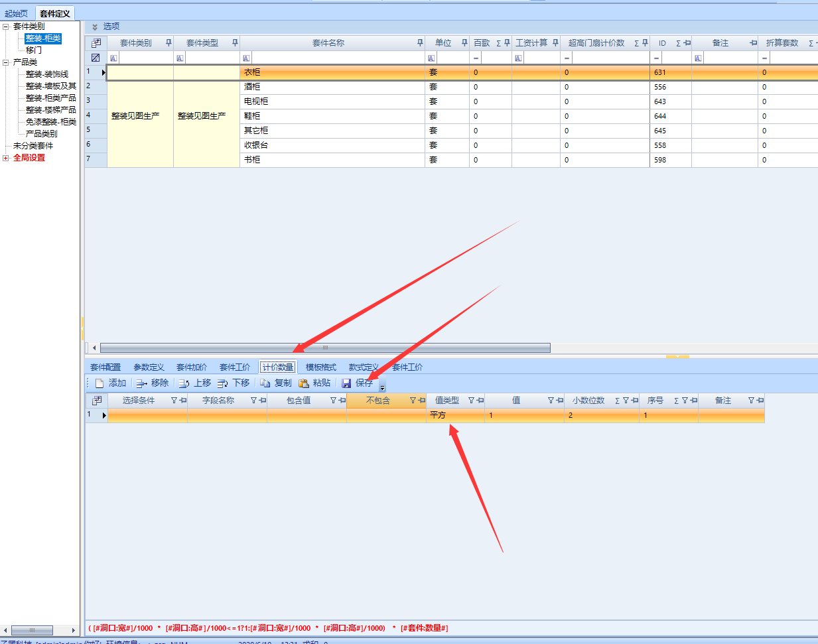818x644 pixels.
Task: Click the 添加 (Add) toolbar icon
Action: 100,383
